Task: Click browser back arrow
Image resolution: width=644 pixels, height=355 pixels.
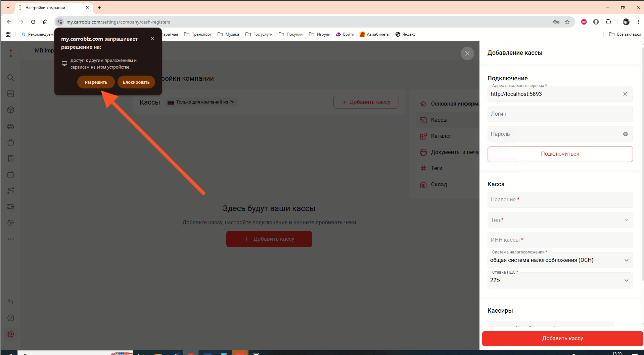Action: (9, 22)
